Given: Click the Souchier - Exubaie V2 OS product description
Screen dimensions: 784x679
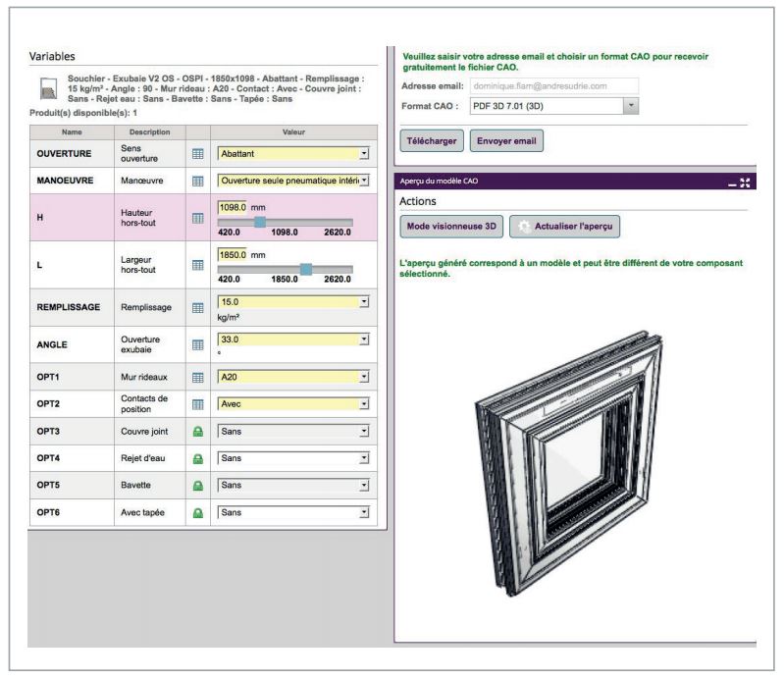Looking at the screenshot, I should 216,88.
